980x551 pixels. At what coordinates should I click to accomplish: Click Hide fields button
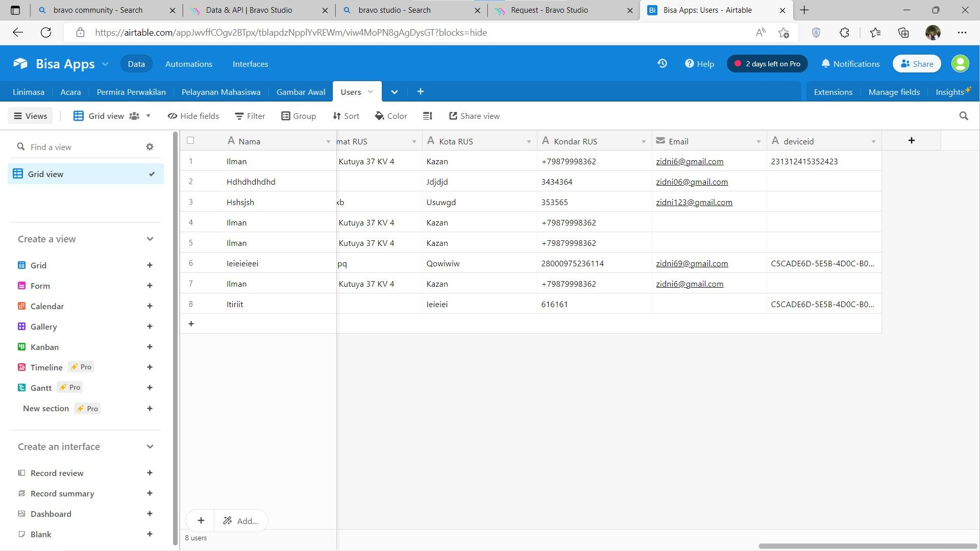pos(193,116)
